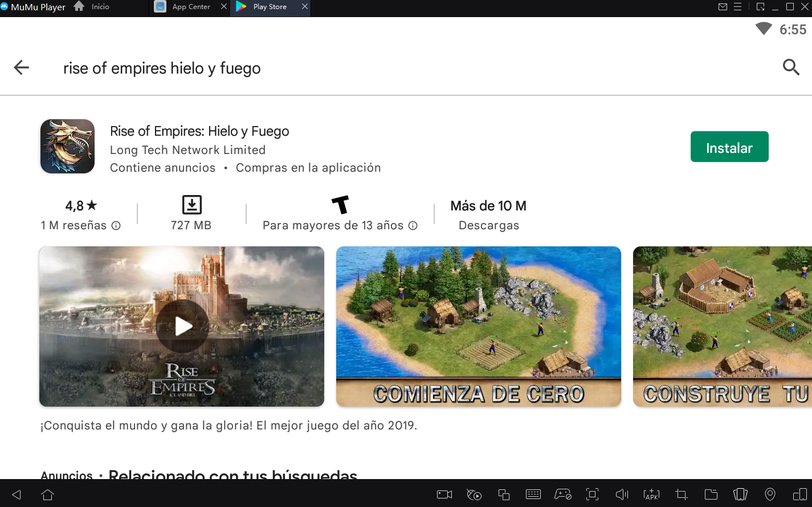Toggle the volume speaker icon
Viewport: 812px width, 507px height.
pyautogui.click(x=622, y=494)
